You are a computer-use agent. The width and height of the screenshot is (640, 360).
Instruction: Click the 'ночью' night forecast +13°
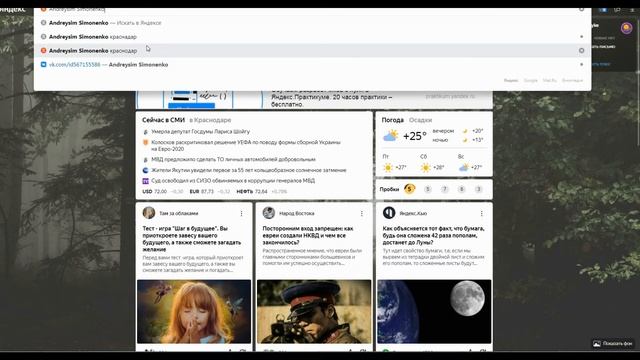[458, 140]
